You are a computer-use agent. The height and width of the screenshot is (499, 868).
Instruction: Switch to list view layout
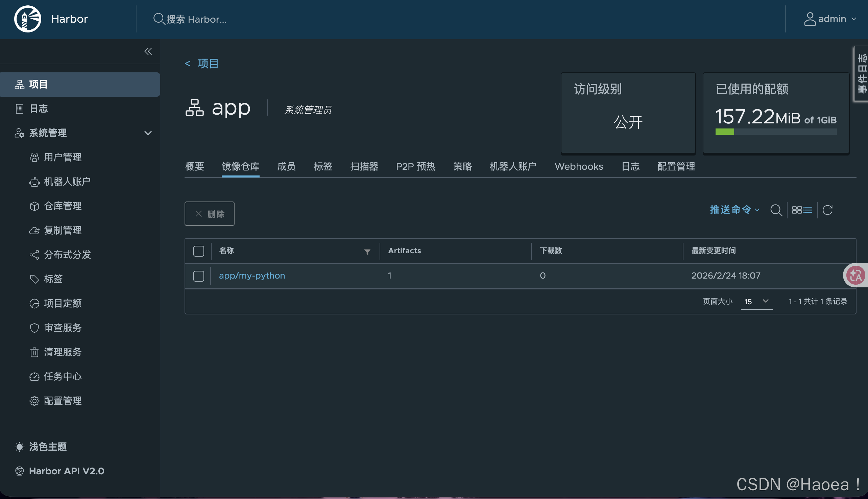pyautogui.click(x=808, y=210)
